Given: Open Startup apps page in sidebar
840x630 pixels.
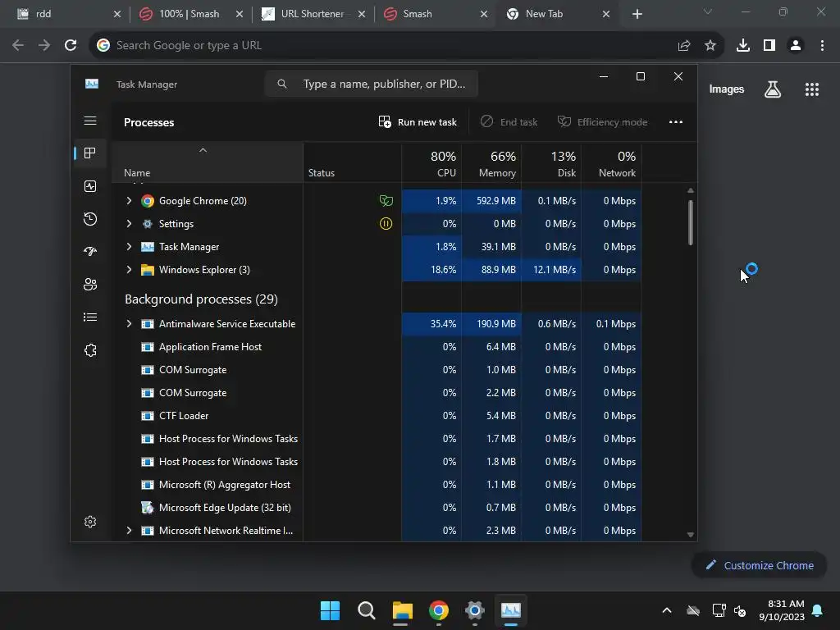Looking at the screenshot, I should tap(90, 251).
